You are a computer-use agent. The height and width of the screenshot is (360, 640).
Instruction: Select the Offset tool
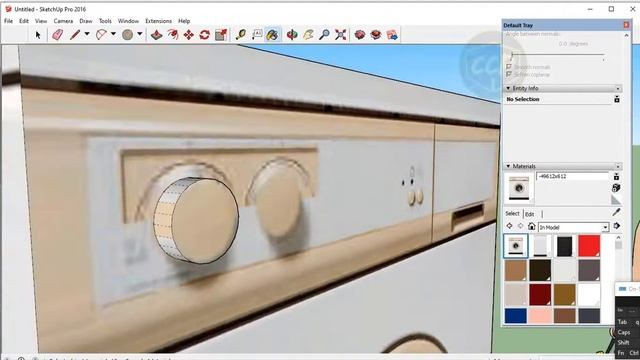[173, 35]
